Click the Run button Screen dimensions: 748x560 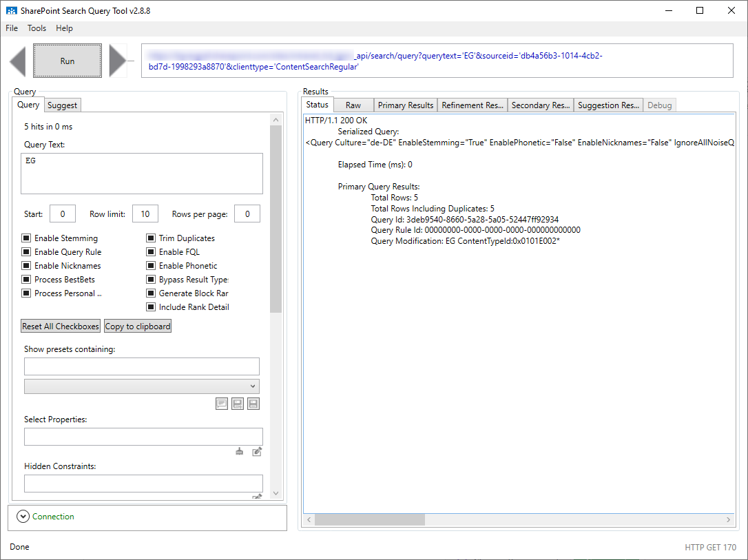(x=67, y=61)
